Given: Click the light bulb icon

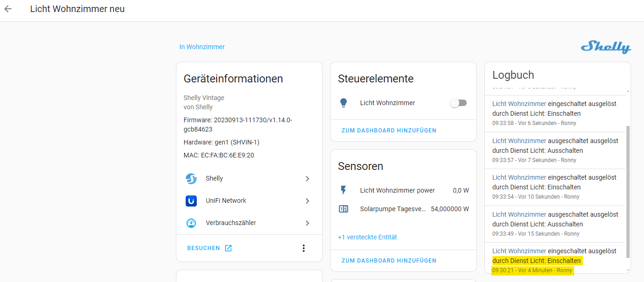Looking at the screenshot, I should (344, 103).
